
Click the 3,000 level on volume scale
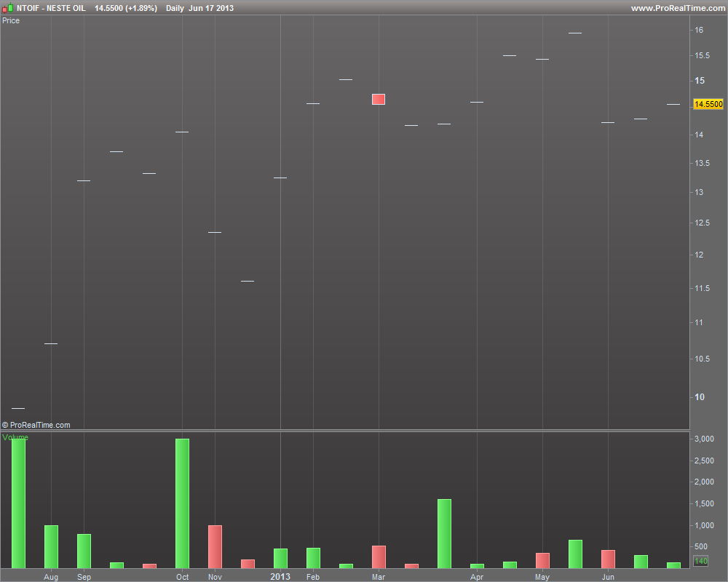coord(704,439)
